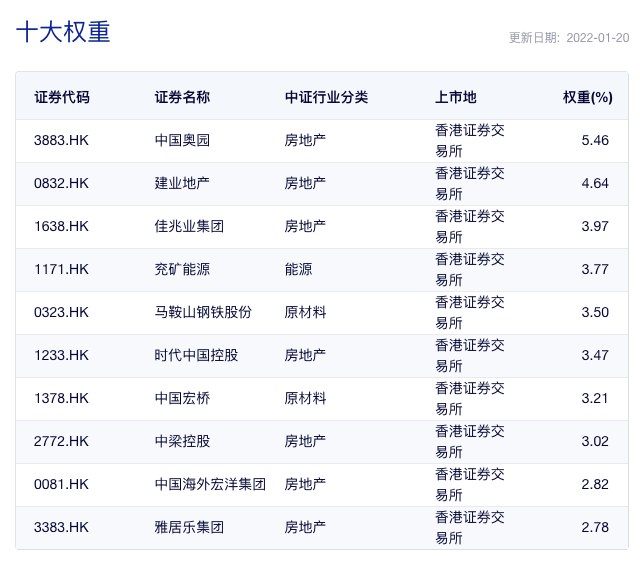The width and height of the screenshot is (640, 569).
Task: Click the 证券名称 column header
Action: click(x=182, y=97)
